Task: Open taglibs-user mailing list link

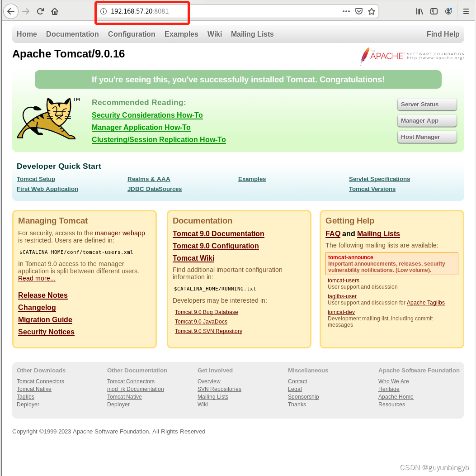Action: [x=342, y=296]
